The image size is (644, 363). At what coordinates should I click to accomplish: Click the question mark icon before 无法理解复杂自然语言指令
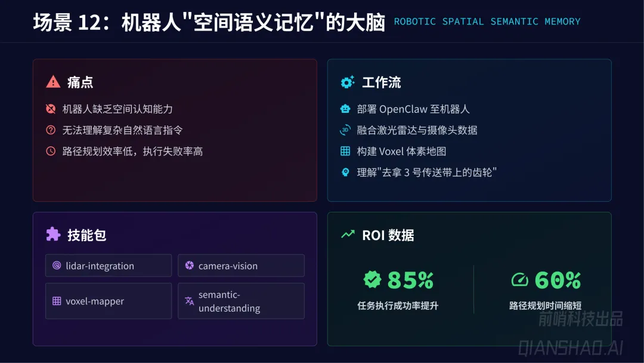[x=51, y=130]
